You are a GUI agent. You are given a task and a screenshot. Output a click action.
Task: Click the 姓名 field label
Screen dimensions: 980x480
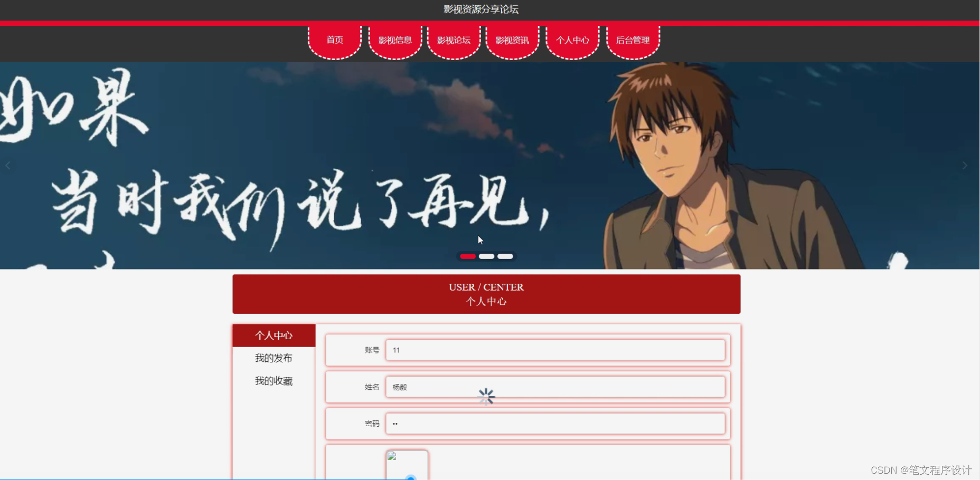tap(372, 387)
